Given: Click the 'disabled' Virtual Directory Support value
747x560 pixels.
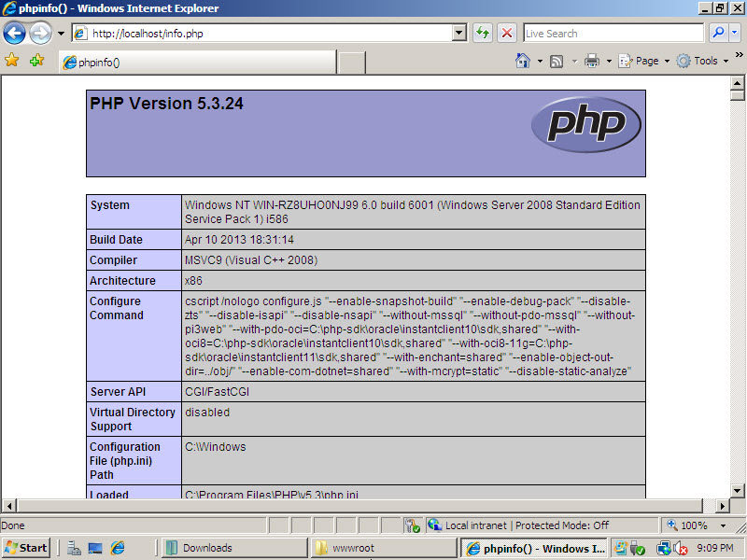Looking at the screenshot, I should click(x=207, y=413).
